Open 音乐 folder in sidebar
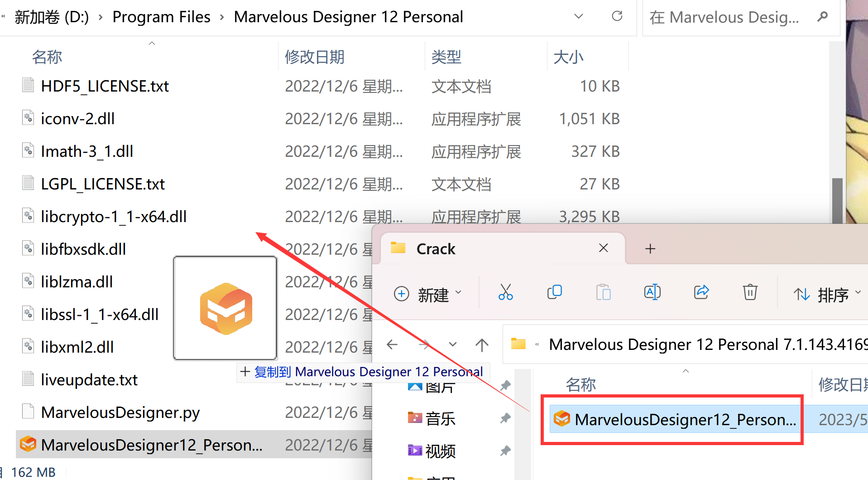 [x=439, y=418]
